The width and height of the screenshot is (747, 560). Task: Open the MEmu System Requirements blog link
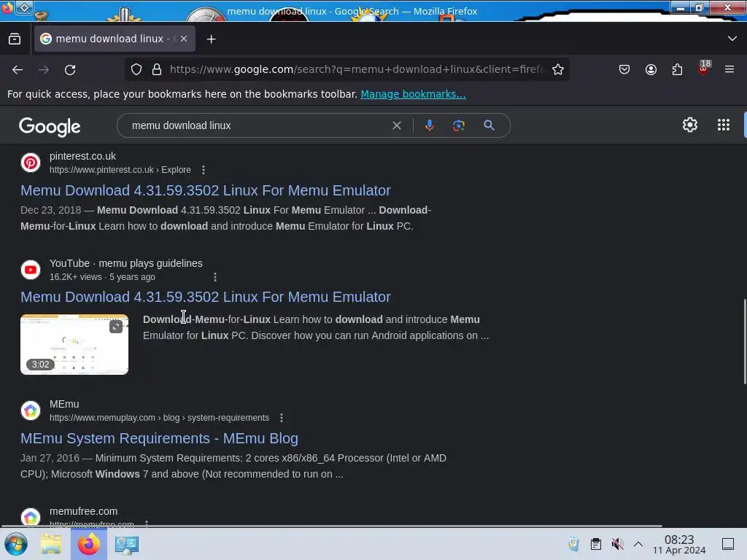point(159,438)
